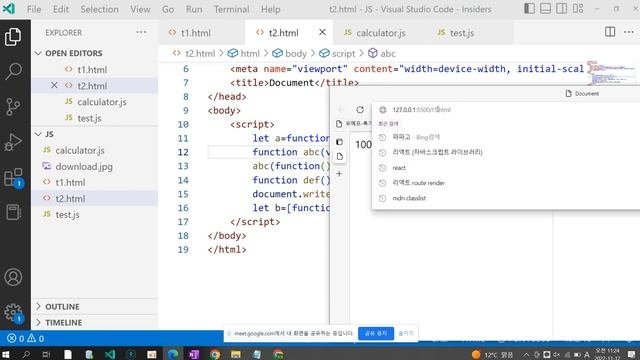Open the Customize Layout button
This screenshot has height=360, width=640.
tap(578, 9)
